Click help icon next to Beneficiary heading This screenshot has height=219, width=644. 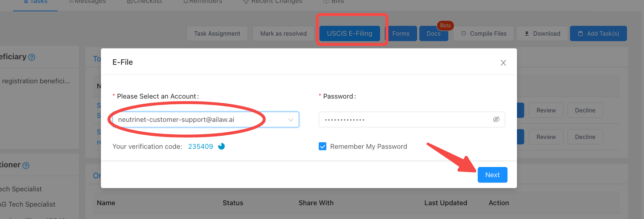32,57
